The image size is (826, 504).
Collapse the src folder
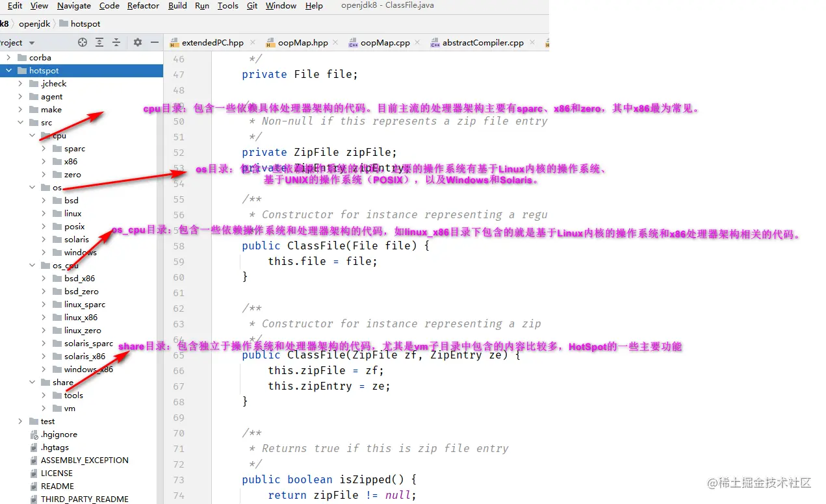(20, 123)
